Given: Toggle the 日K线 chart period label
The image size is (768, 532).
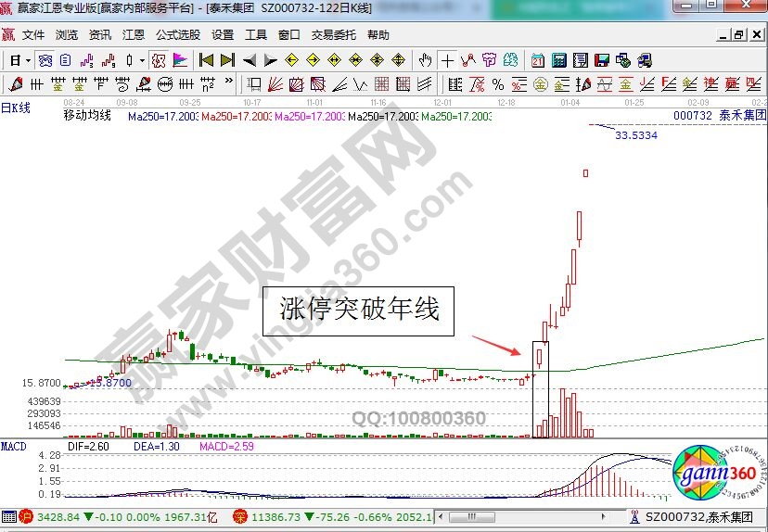Looking at the screenshot, I should [15, 108].
